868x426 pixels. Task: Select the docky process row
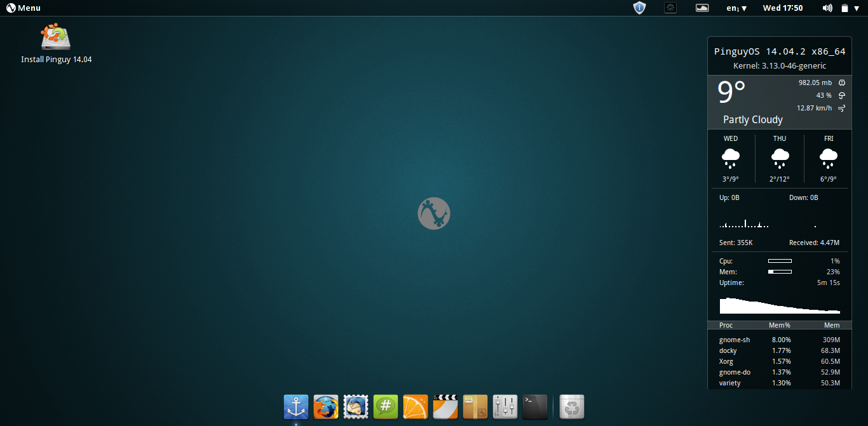(x=780, y=350)
